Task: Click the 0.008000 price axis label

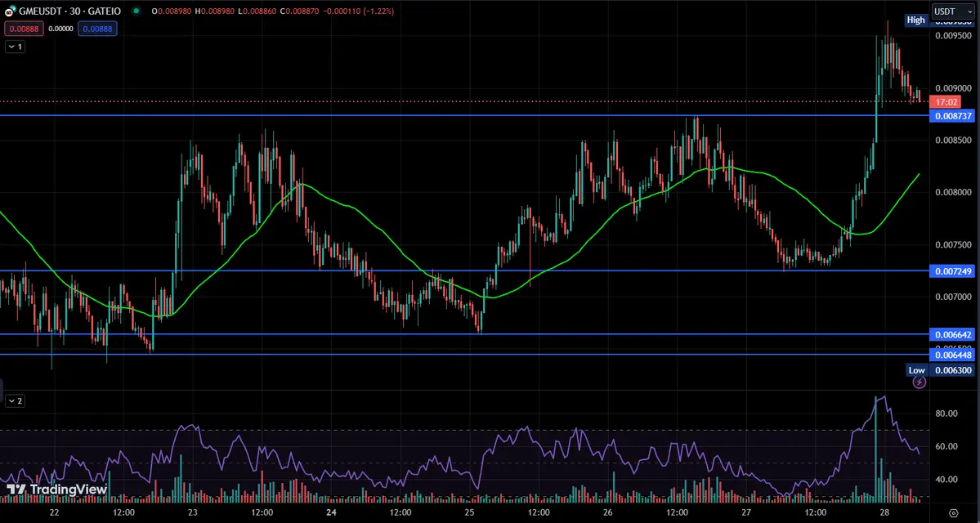Action: pyautogui.click(x=953, y=193)
